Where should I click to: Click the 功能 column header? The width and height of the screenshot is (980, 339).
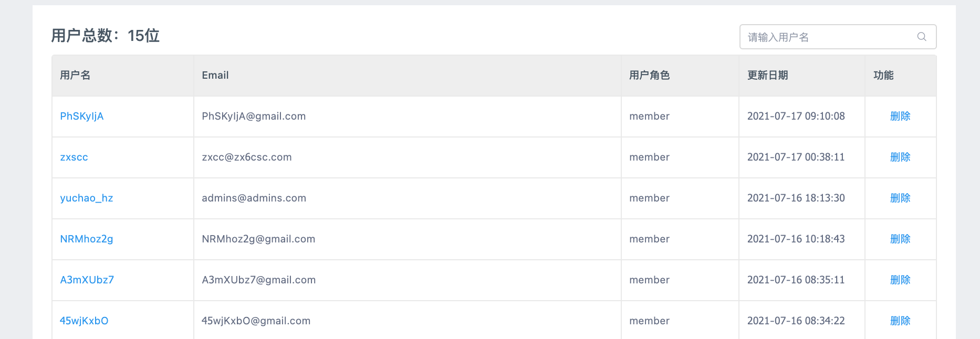[x=882, y=75]
